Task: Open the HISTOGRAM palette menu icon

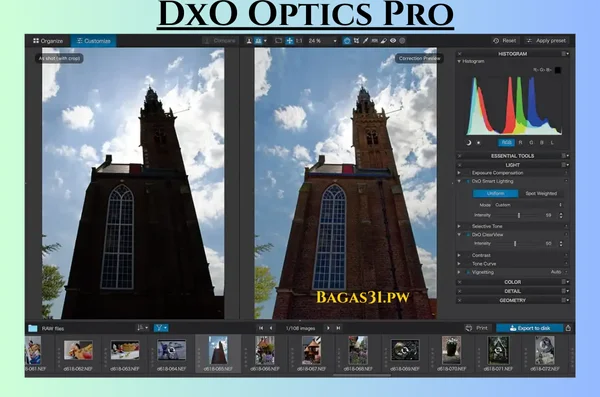Action: (x=565, y=54)
